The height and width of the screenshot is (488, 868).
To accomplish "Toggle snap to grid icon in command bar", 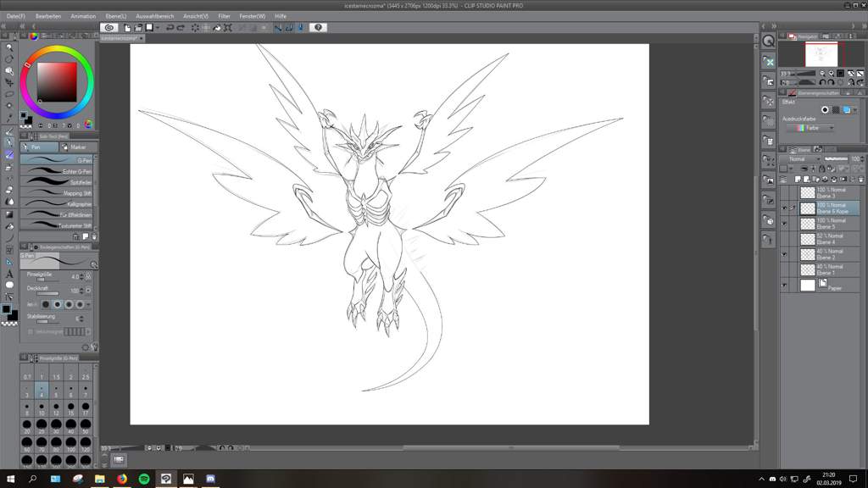I will 299,28.
